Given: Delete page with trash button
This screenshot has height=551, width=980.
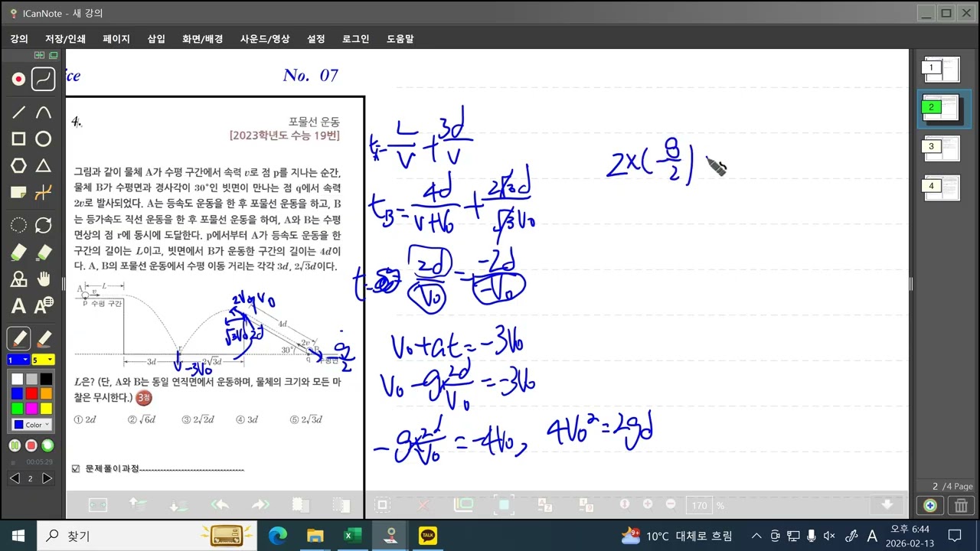Looking at the screenshot, I should click(960, 505).
